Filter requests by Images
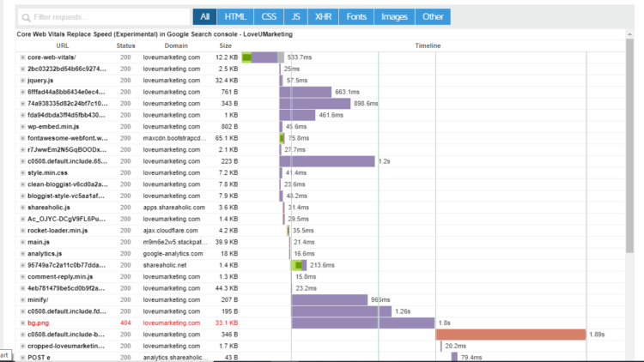This screenshot has width=644, height=362. pyautogui.click(x=394, y=17)
